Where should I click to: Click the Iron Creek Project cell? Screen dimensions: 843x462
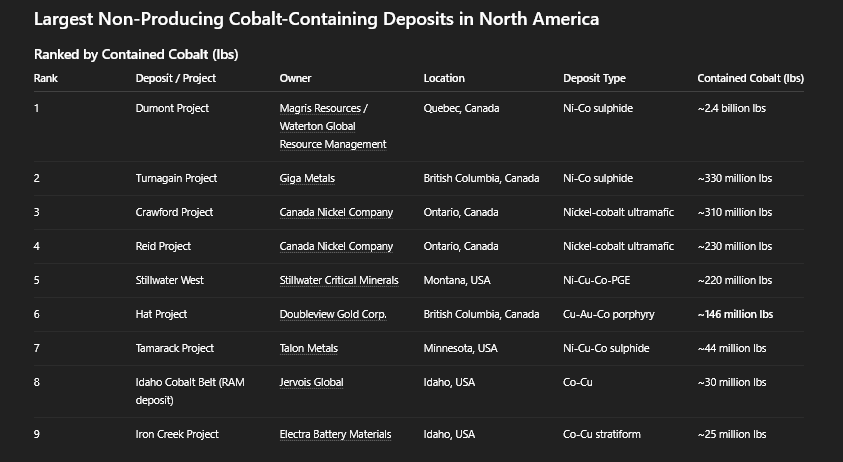[177, 434]
